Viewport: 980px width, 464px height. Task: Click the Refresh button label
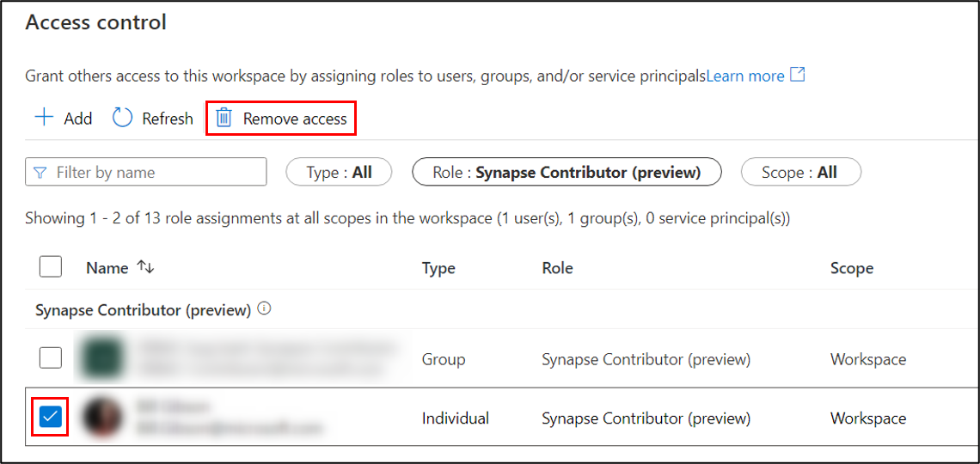tap(168, 119)
